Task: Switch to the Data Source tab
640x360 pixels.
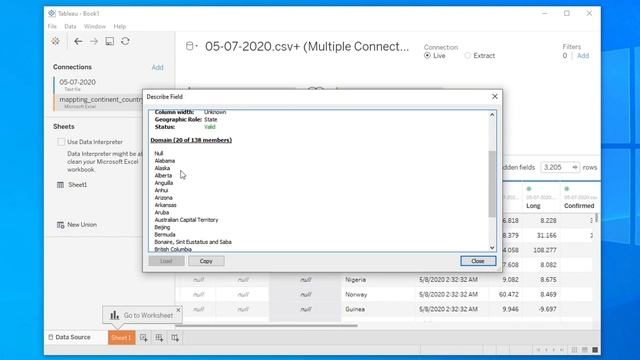Action: [x=69, y=337]
